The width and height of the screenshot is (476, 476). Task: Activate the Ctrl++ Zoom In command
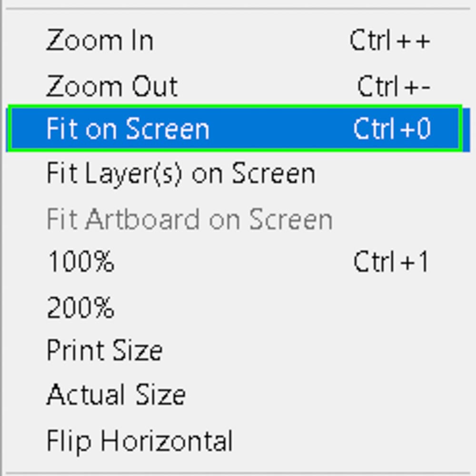(391, 40)
